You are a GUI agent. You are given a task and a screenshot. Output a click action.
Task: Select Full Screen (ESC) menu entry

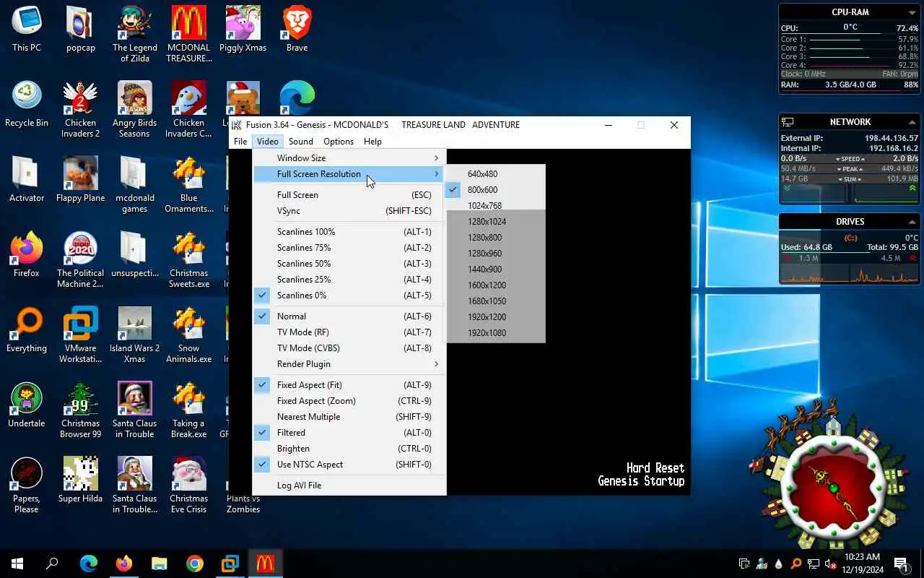pos(349,195)
